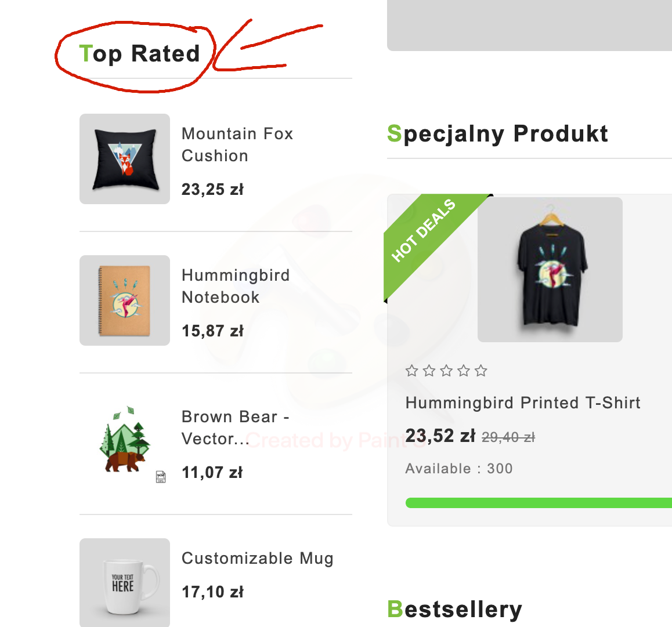The width and height of the screenshot is (672, 627).
Task: Open Mountain Fox Cushion product link
Action: point(237,144)
